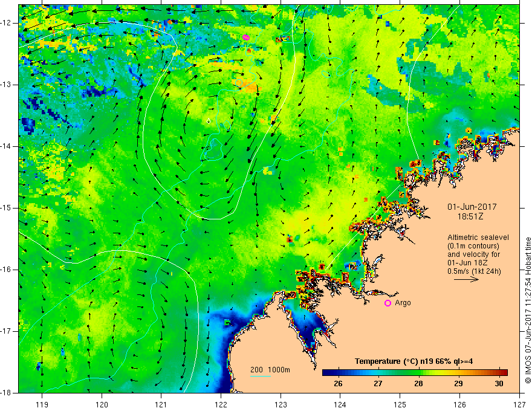This screenshot has height=411, width=532.
Task: Click longitude axis label '119'
Action: click(42, 404)
